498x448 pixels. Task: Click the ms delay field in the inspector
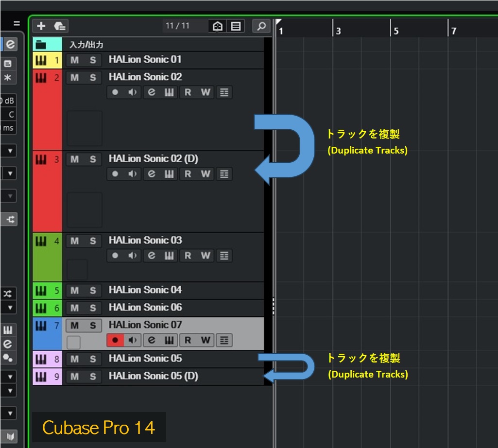click(x=8, y=128)
